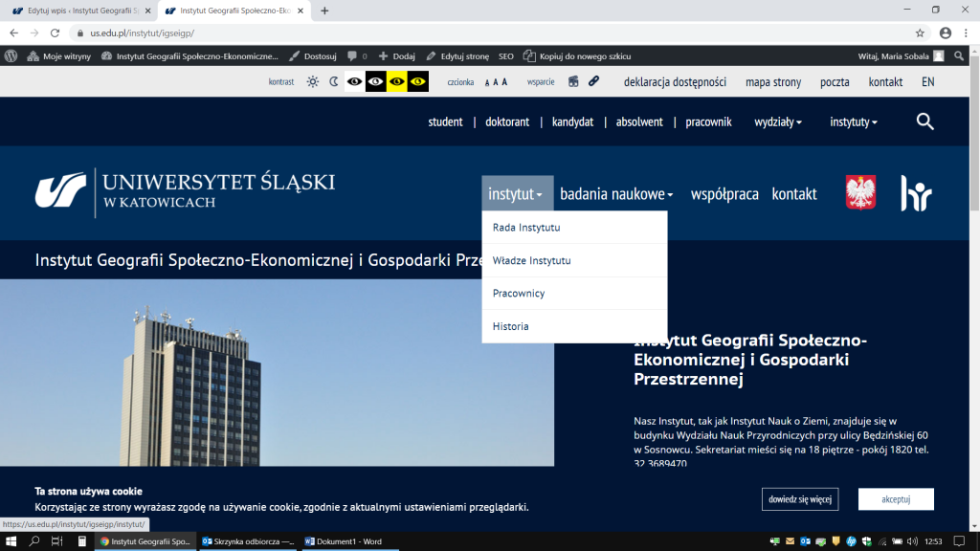Screen dimensions: 980x551
Task: Bookmark this page star icon
Action: tap(920, 33)
